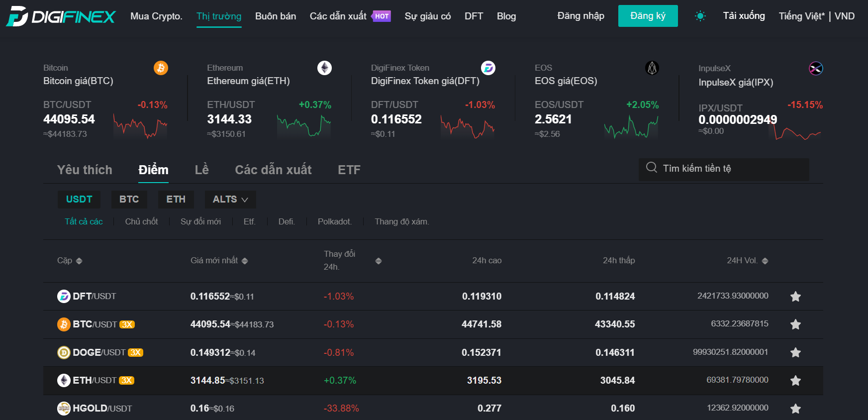Favorite the BTC/USDT pair with its star
Screen dimensions: 868x420
point(795,324)
